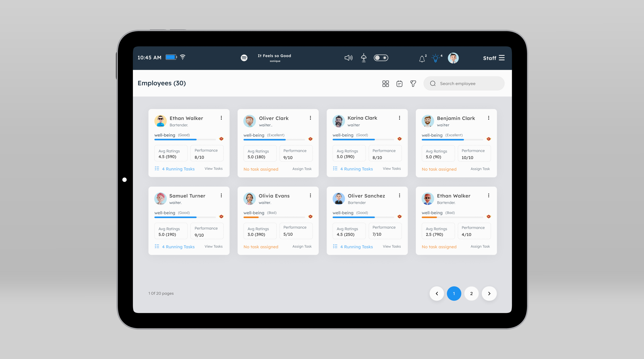Screen dimensions: 644x359
Task: Go to page 2
Action: pyautogui.click(x=471, y=293)
